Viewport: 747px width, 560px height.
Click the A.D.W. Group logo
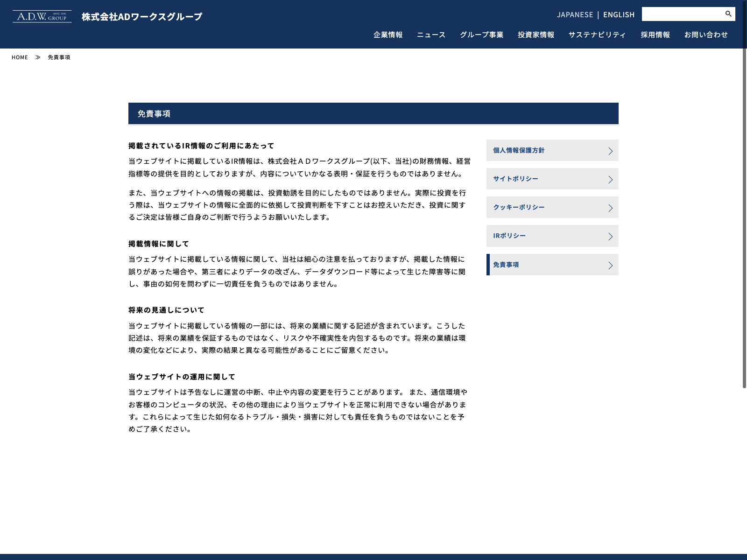[42, 16]
